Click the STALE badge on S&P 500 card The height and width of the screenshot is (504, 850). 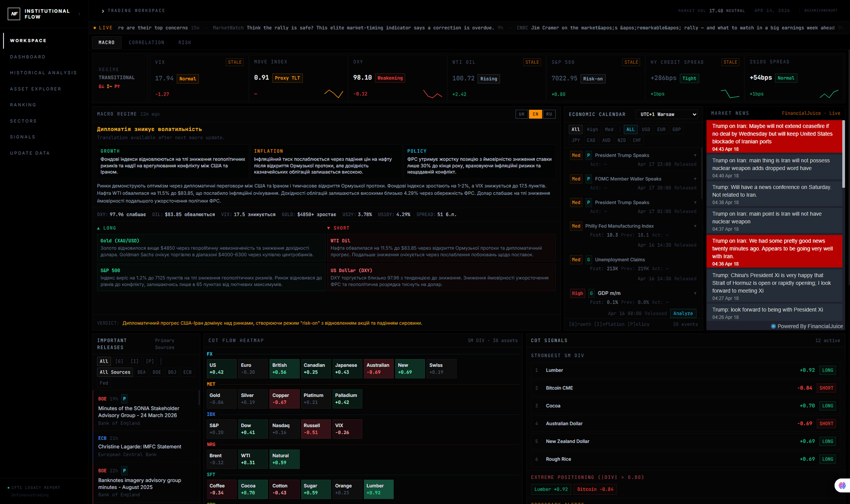631,62
